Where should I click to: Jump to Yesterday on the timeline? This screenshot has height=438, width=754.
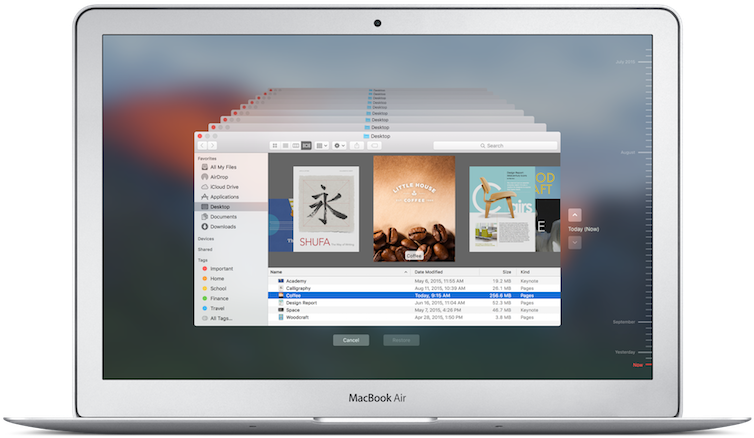tap(624, 352)
